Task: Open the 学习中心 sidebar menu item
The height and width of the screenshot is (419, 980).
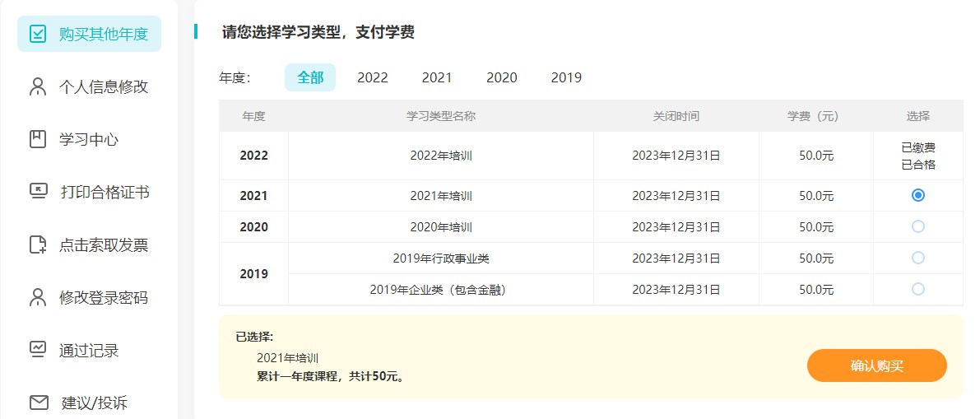Action: click(x=89, y=139)
